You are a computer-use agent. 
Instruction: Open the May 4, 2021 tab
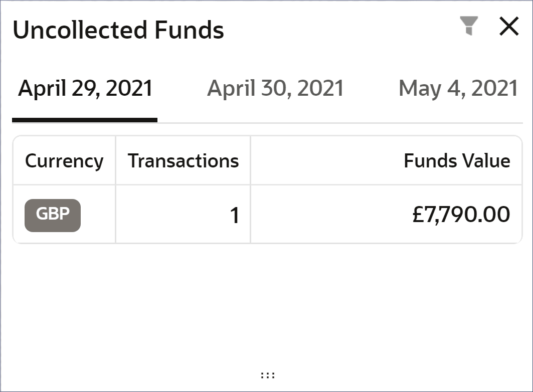click(458, 89)
